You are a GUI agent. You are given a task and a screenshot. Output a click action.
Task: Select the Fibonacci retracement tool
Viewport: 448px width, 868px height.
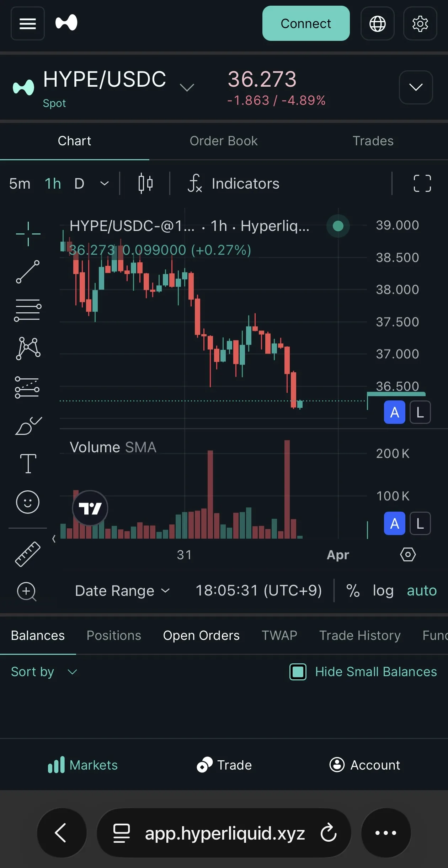click(x=28, y=310)
